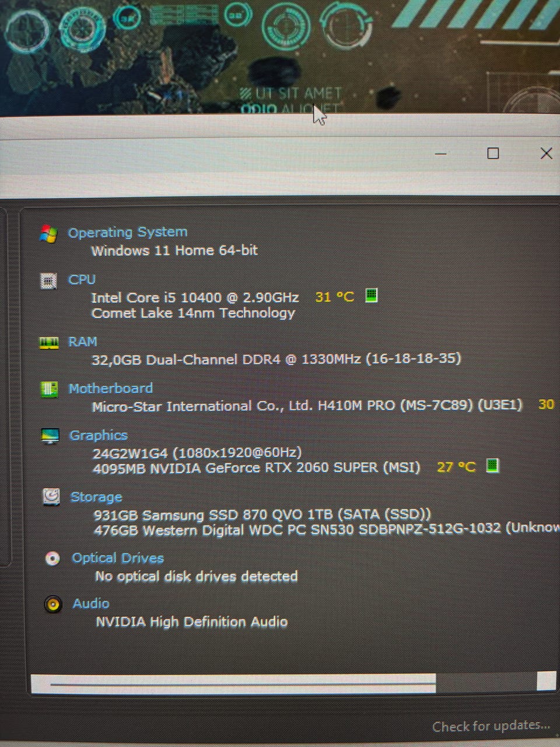Click the Storage hard drive icon
560x747 pixels.
(51, 497)
